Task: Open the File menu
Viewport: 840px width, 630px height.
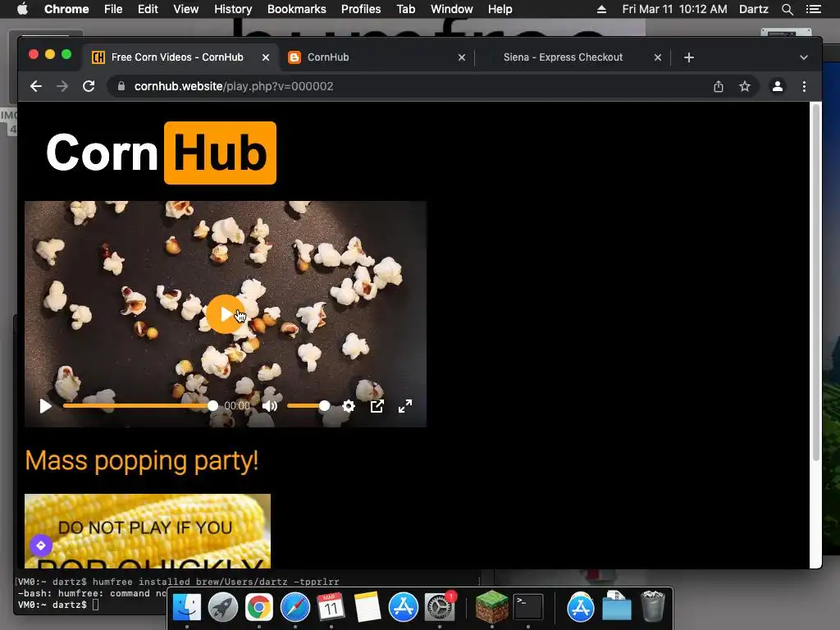Action: pos(113,9)
